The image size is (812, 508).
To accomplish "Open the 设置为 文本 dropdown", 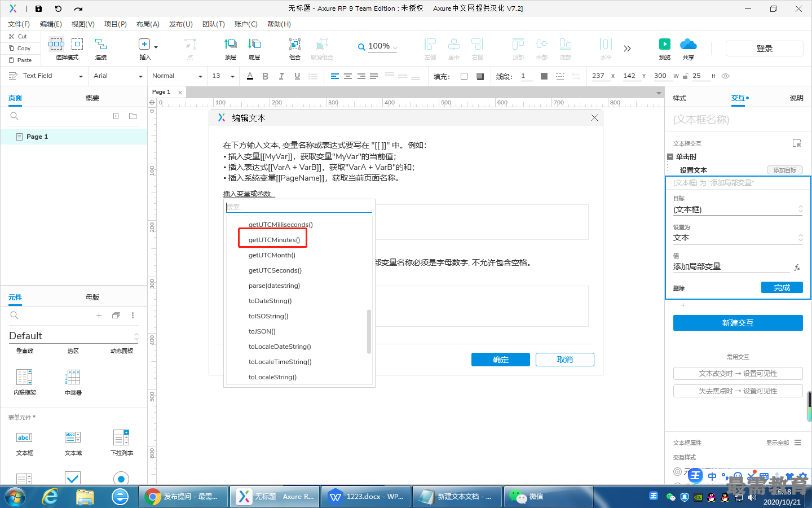I will (738, 238).
